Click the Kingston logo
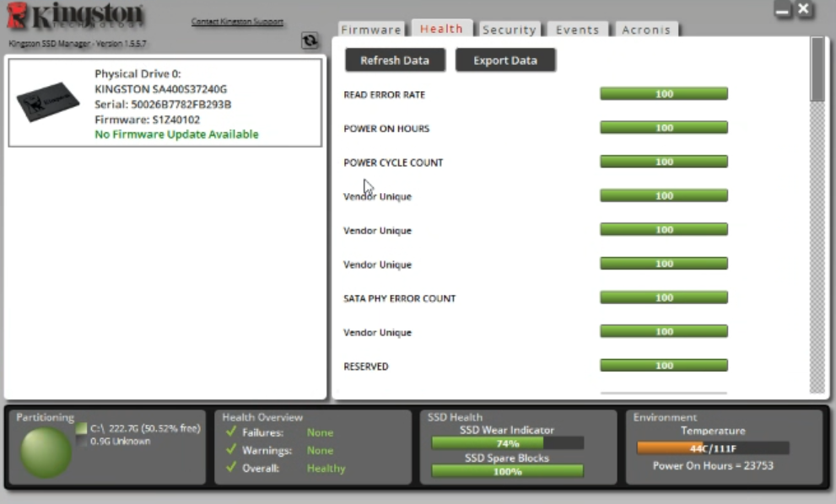836x504 pixels. click(x=75, y=15)
